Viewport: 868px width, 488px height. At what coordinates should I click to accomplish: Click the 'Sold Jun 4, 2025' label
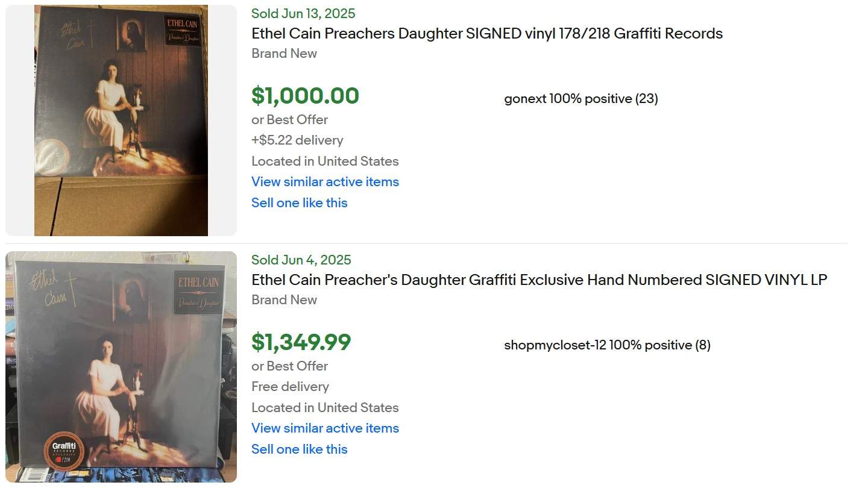click(x=301, y=260)
